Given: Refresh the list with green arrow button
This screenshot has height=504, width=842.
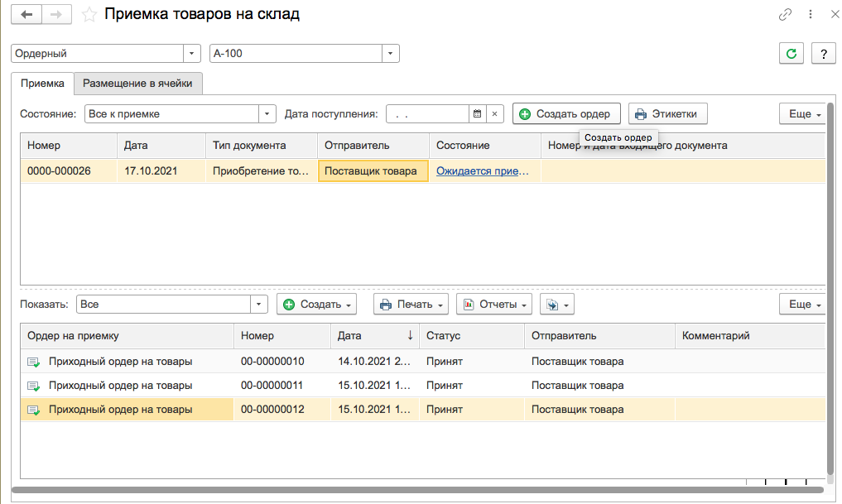Looking at the screenshot, I should [x=791, y=54].
